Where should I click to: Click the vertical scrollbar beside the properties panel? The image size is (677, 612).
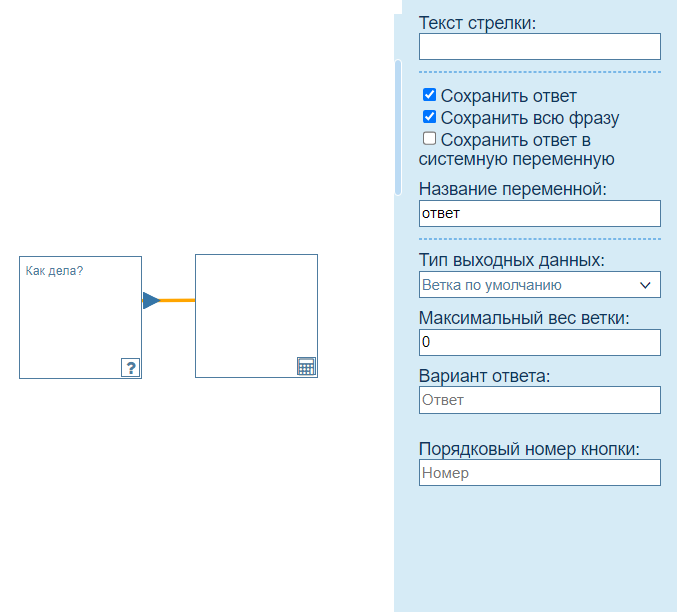(398, 127)
